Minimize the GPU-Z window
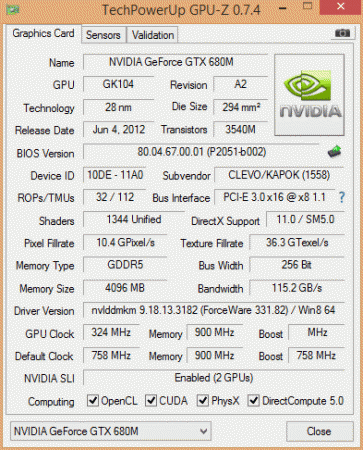Image resolution: width=363 pixels, height=450 pixels. (283, 8)
